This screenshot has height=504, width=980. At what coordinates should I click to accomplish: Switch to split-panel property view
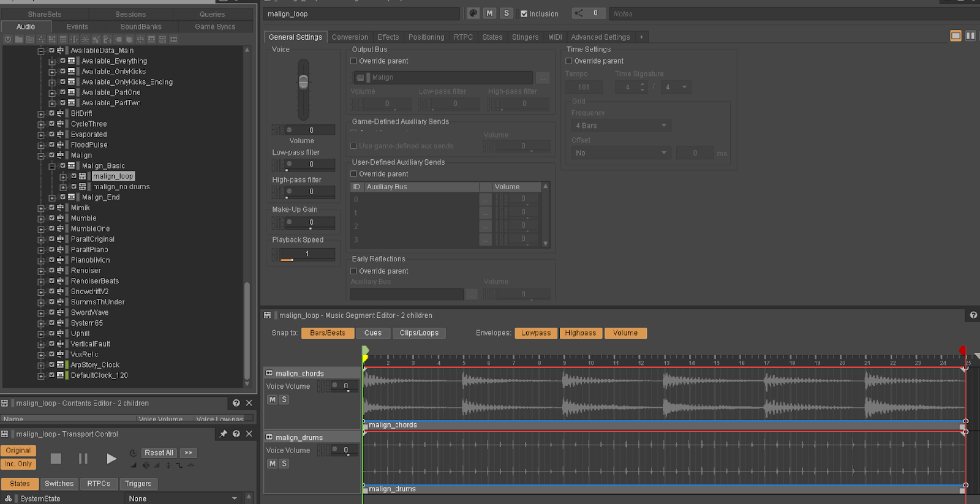tap(970, 36)
